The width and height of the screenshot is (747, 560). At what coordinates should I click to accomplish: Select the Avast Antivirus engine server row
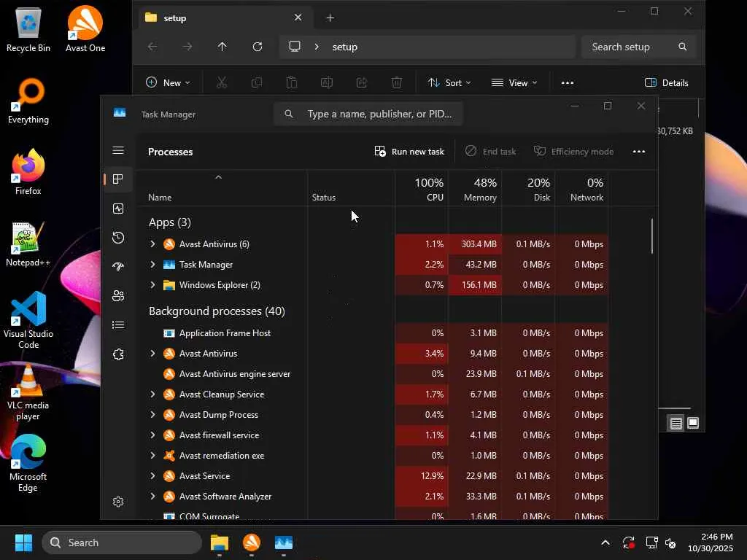click(x=373, y=374)
